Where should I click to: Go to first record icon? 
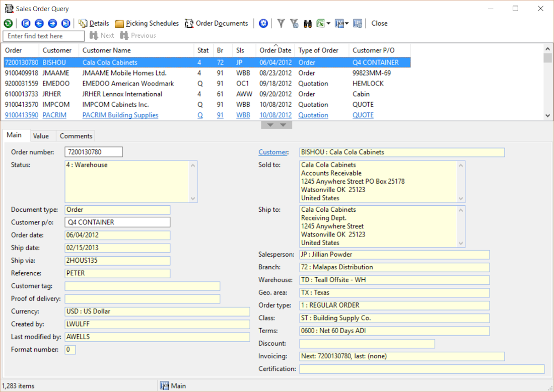[x=26, y=23]
